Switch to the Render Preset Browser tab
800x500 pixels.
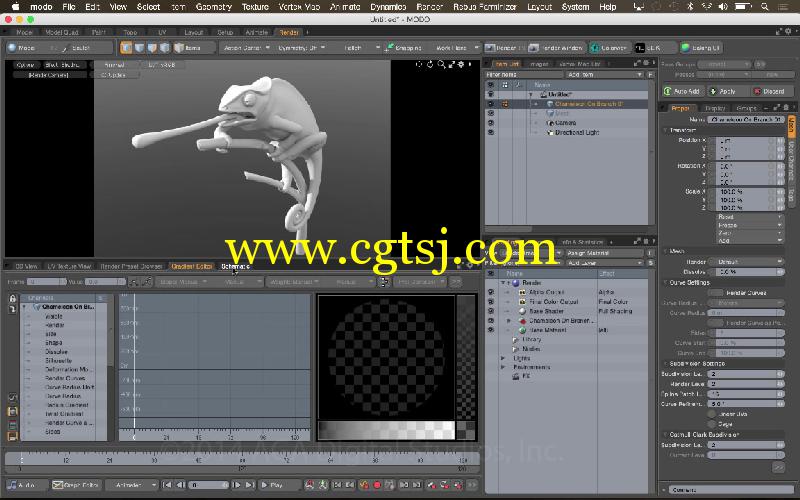[x=131, y=266]
